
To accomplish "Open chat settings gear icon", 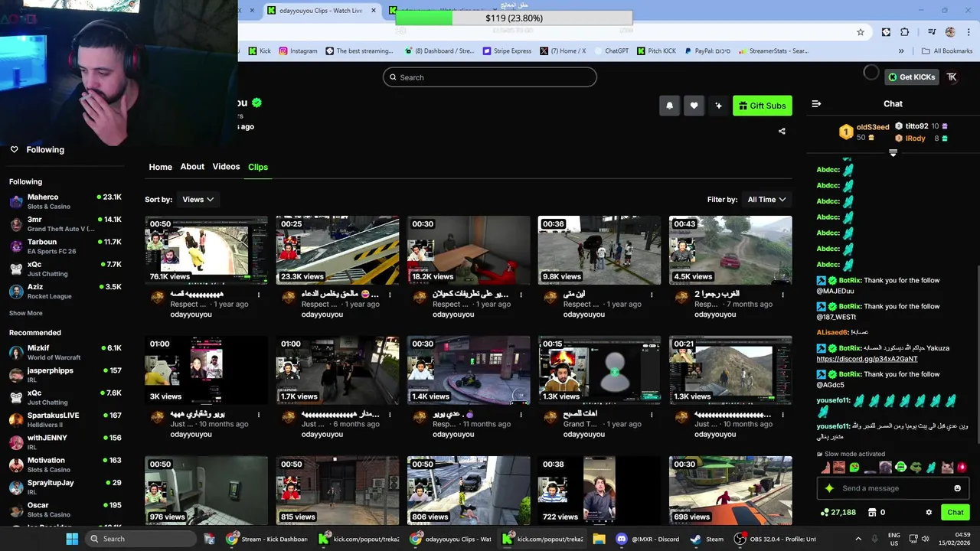I will (x=929, y=512).
